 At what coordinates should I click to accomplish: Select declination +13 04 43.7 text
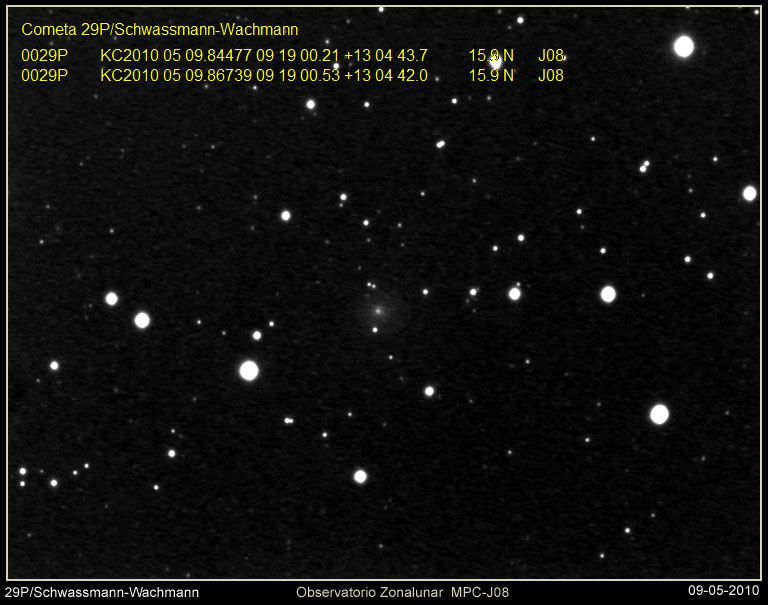[x=385, y=55]
